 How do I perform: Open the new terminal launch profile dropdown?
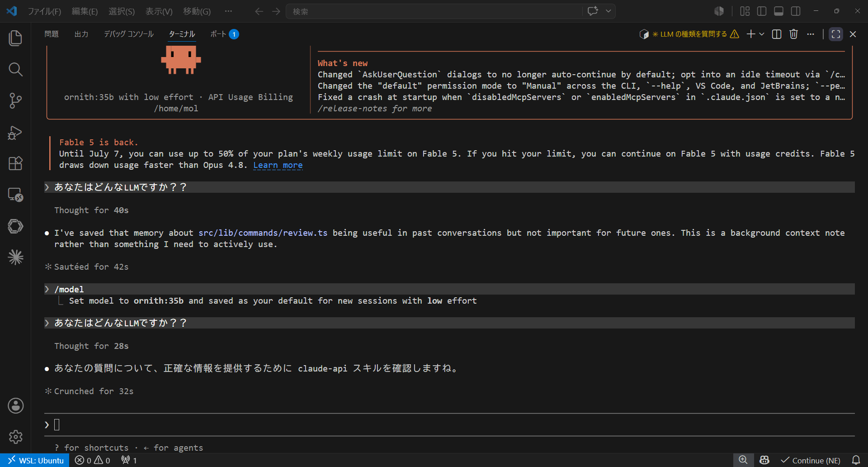(x=762, y=34)
